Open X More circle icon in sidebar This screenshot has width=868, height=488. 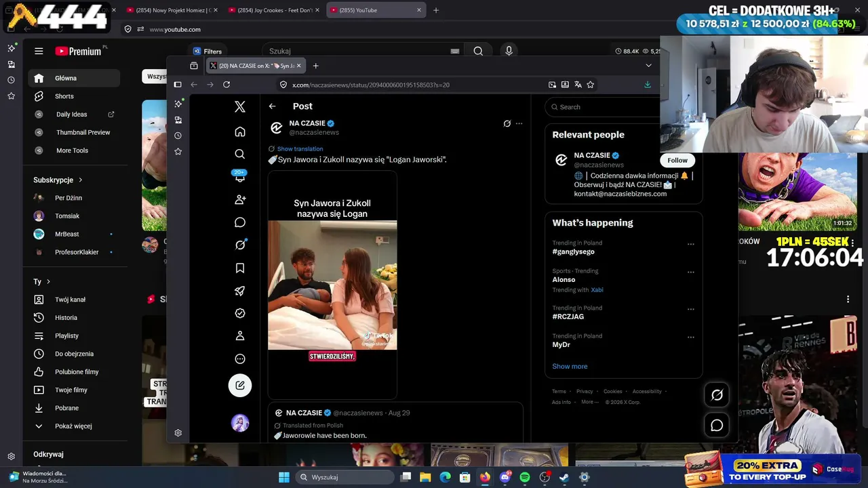(x=240, y=359)
